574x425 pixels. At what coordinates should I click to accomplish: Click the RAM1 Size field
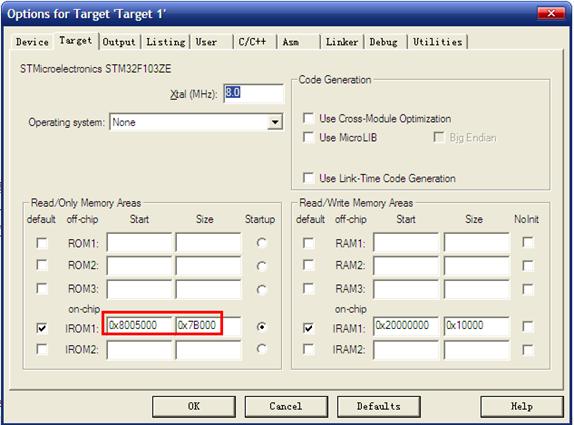476,242
